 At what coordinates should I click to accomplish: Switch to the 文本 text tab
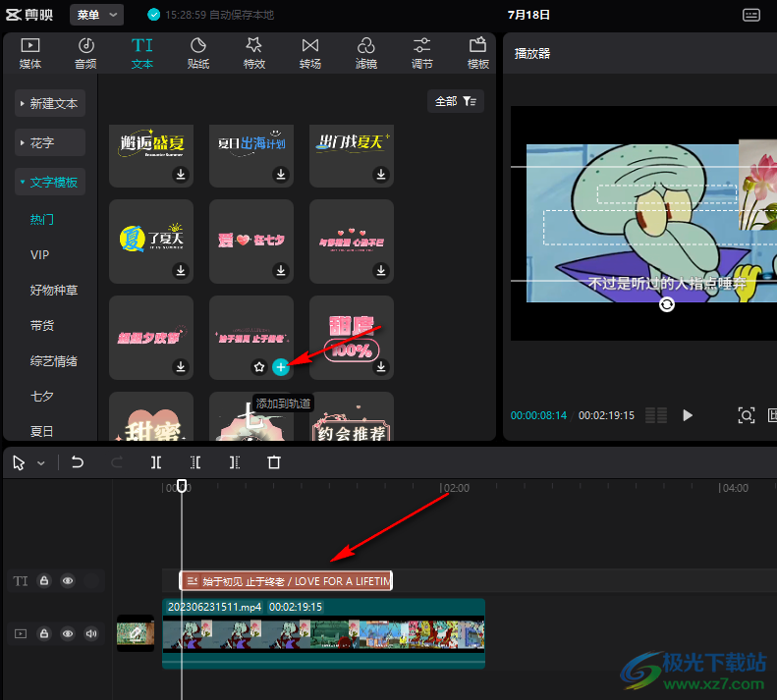pos(142,53)
